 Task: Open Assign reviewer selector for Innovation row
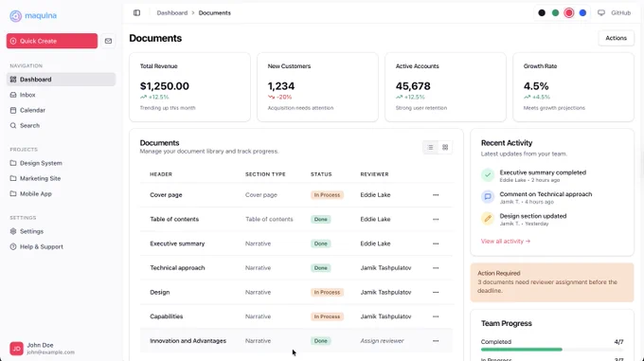[x=382, y=341]
